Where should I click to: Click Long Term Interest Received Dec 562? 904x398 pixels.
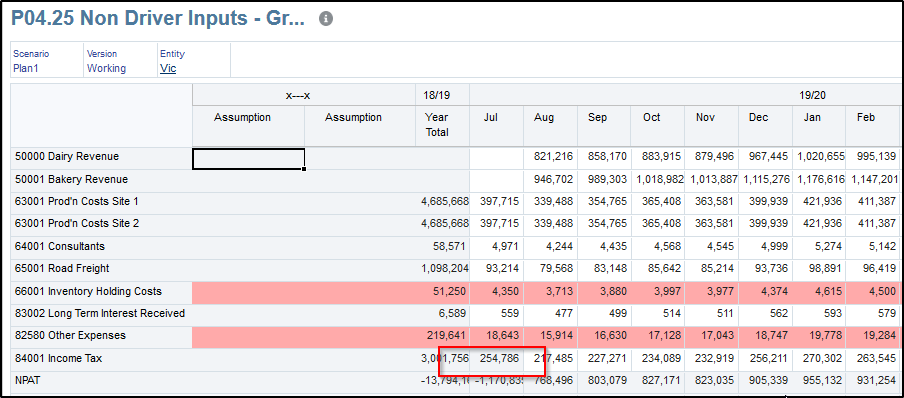(x=765, y=313)
